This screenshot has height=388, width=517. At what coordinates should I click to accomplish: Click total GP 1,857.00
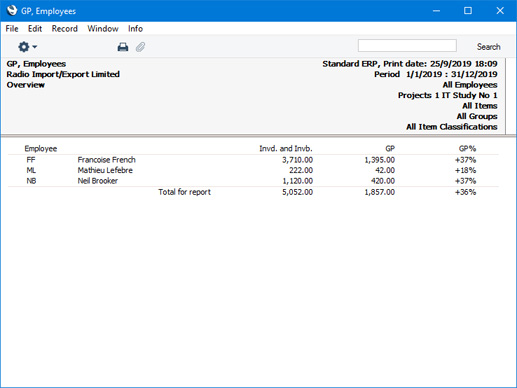tap(380, 192)
